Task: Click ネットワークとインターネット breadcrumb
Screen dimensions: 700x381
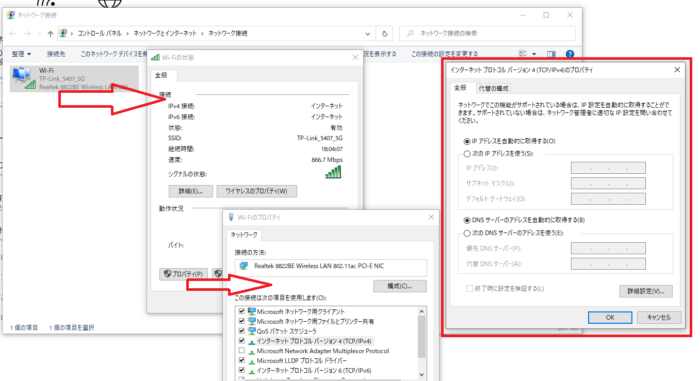Action: 165,33
